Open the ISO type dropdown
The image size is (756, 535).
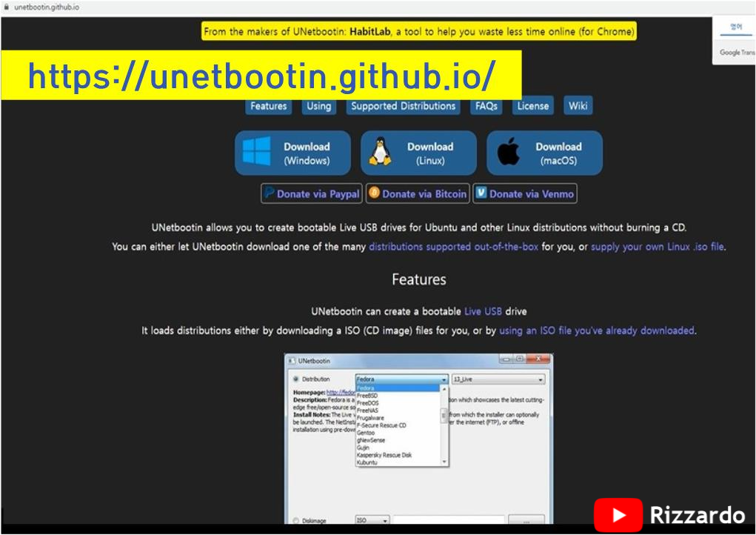click(372, 520)
